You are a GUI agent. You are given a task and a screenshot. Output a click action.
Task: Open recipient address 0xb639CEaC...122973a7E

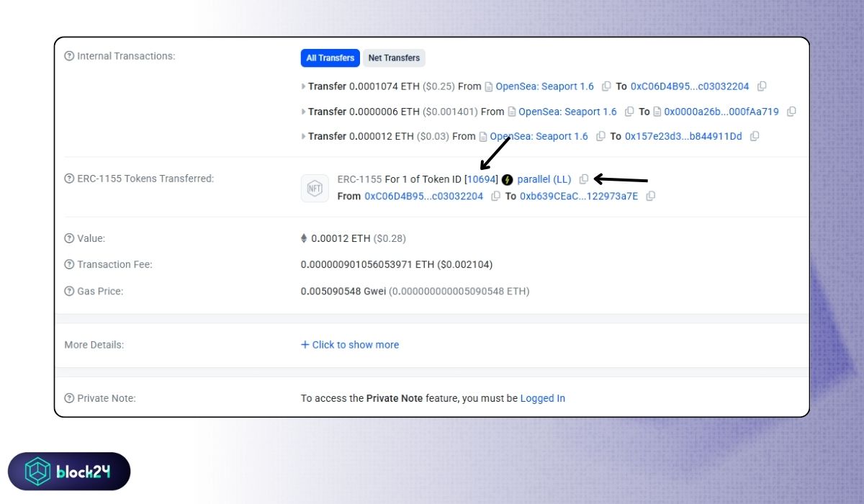(579, 196)
